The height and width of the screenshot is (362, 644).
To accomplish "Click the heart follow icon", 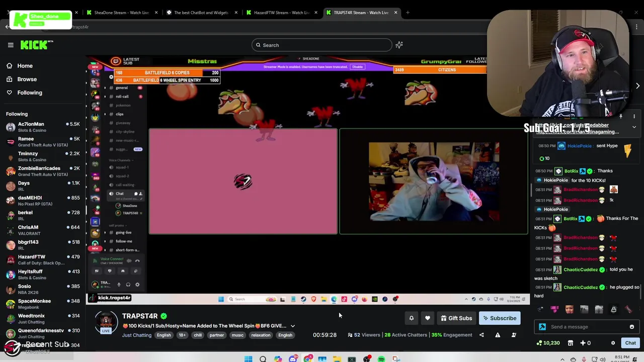I will point(428,318).
